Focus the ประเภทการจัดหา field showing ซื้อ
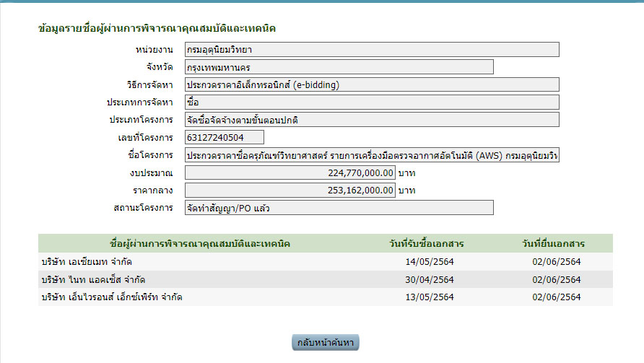The width and height of the screenshot is (644, 363). click(371, 102)
